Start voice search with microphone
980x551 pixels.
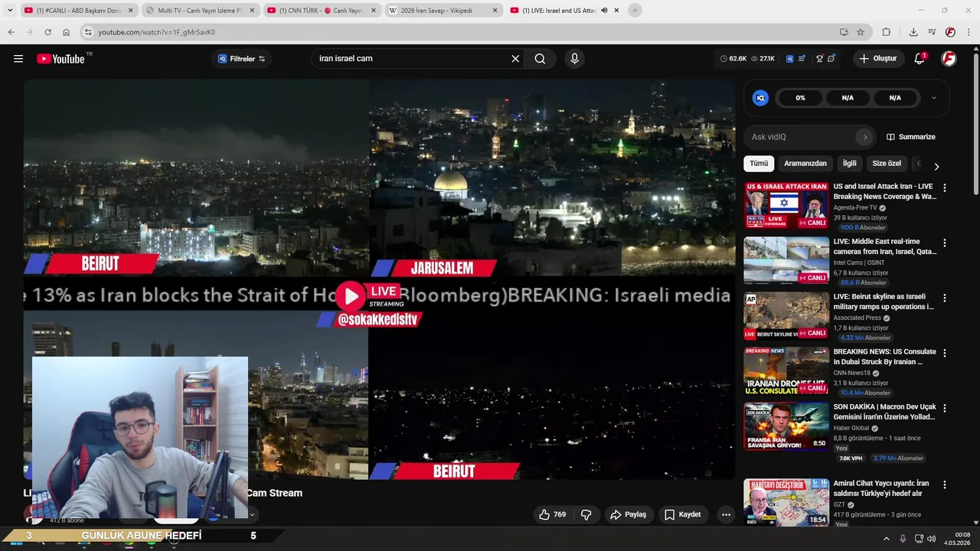click(x=574, y=59)
